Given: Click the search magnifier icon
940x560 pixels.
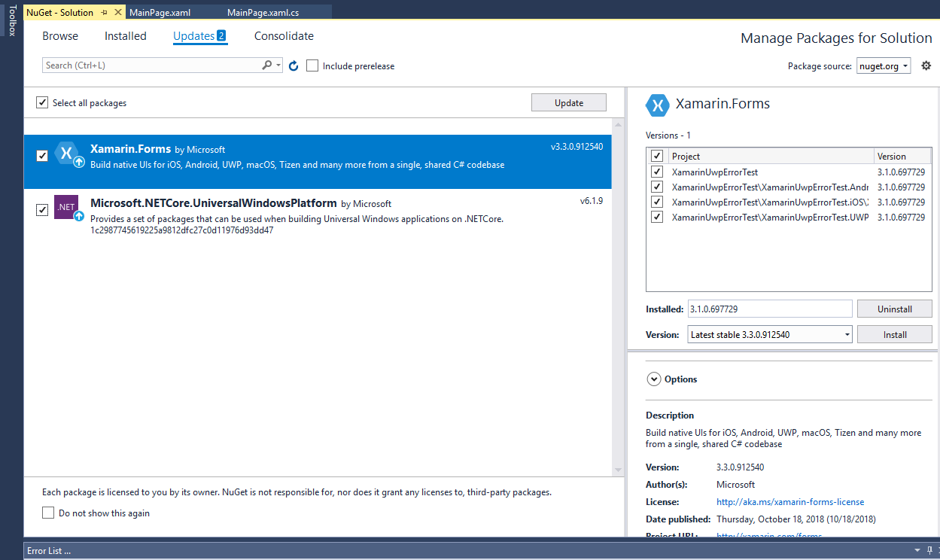Looking at the screenshot, I should pos(267,65).
